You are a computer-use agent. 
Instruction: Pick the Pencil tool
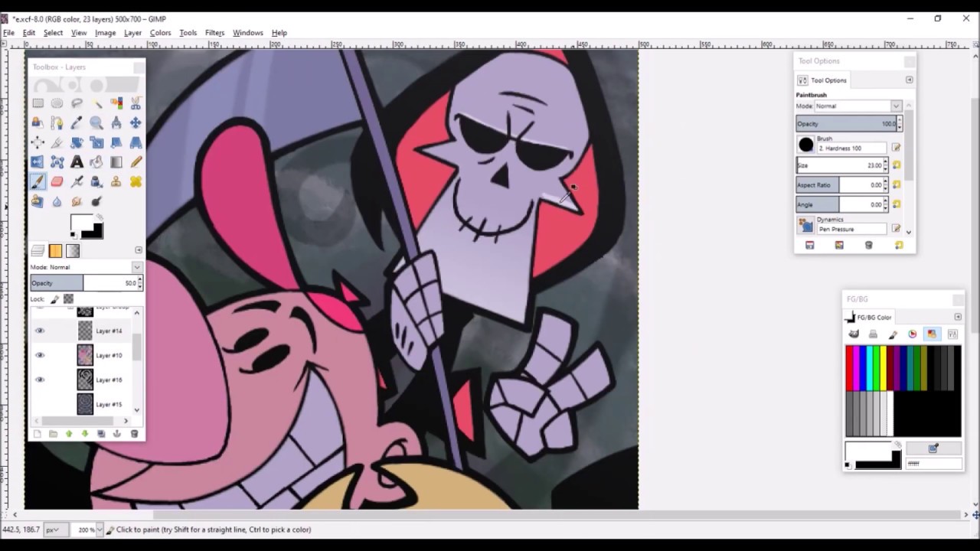click(x=136, y=161)
